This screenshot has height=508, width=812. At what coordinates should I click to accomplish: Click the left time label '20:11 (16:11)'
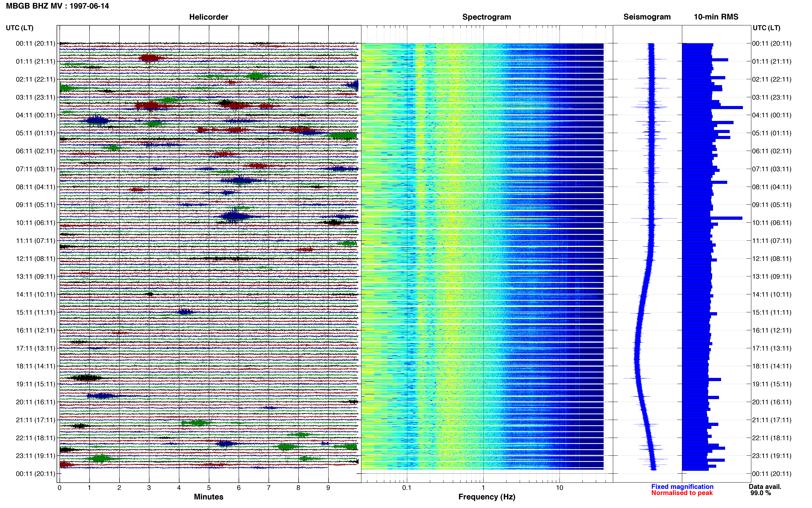pos(36,402)
